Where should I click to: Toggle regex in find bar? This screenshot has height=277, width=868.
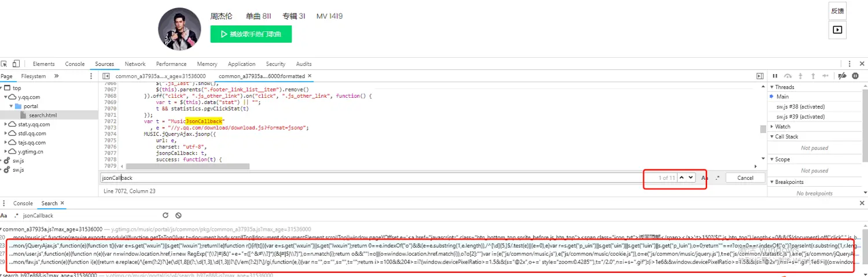(x=718, y=178)
